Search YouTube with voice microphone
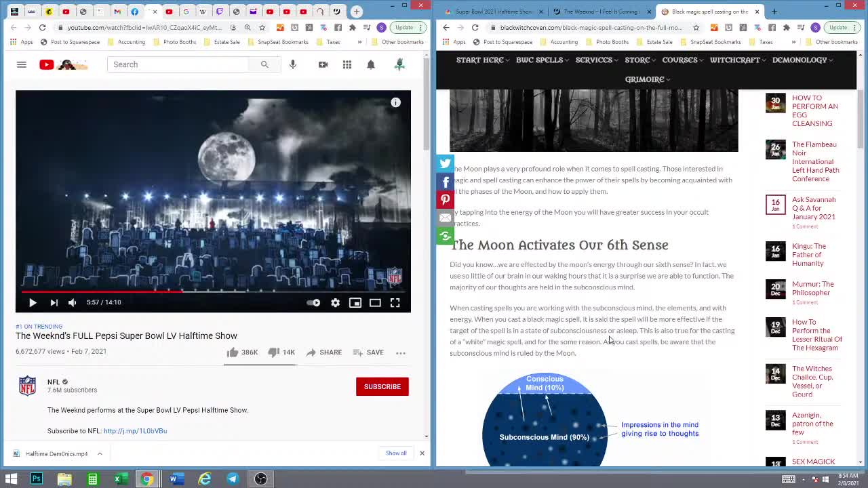This screenshot has height=488, width=868. click(293, 64)
